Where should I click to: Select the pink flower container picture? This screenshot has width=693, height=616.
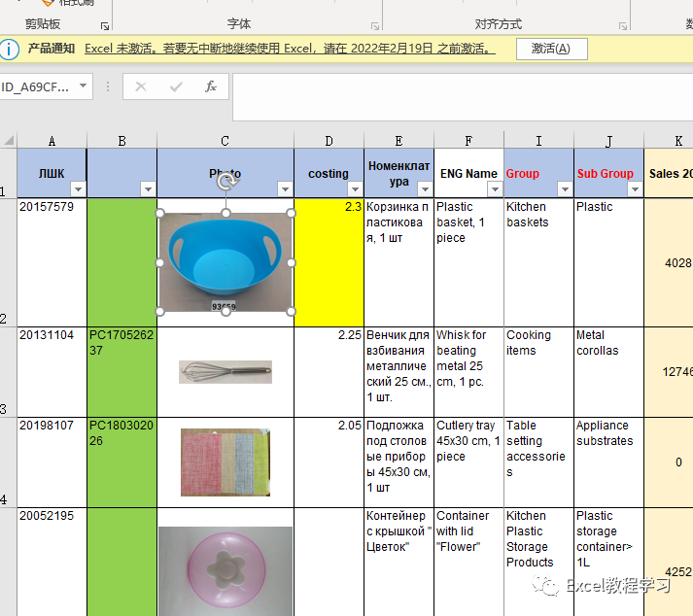[225, 571]
